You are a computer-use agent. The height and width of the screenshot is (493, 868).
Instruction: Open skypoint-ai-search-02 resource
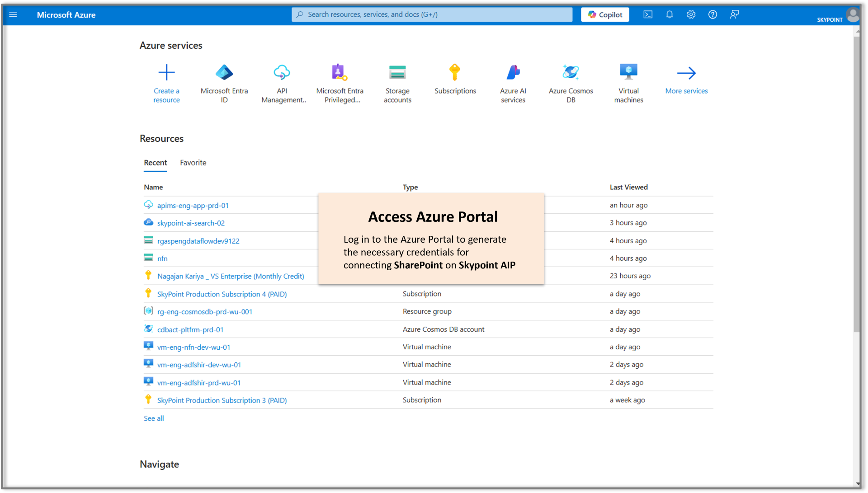(190, 223)
